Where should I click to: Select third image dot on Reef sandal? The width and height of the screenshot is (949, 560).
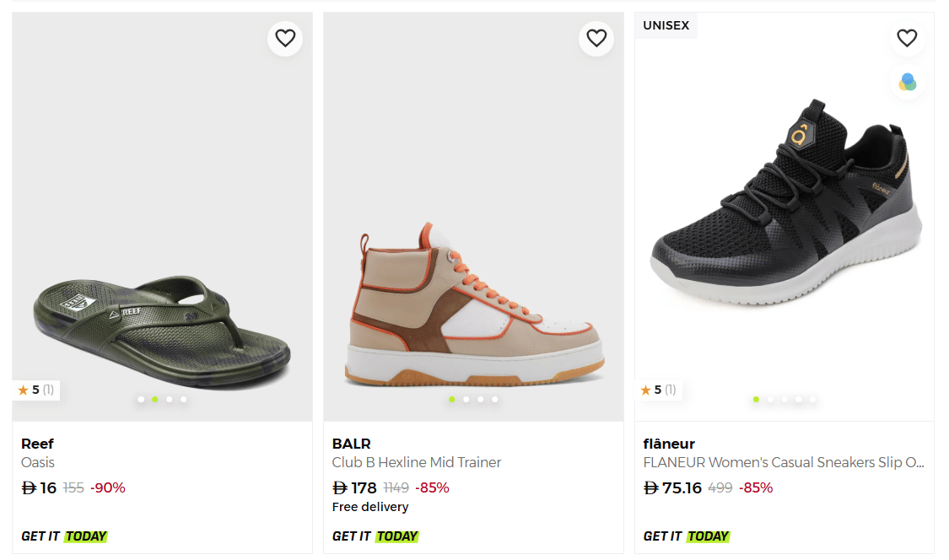pos(170,399)
